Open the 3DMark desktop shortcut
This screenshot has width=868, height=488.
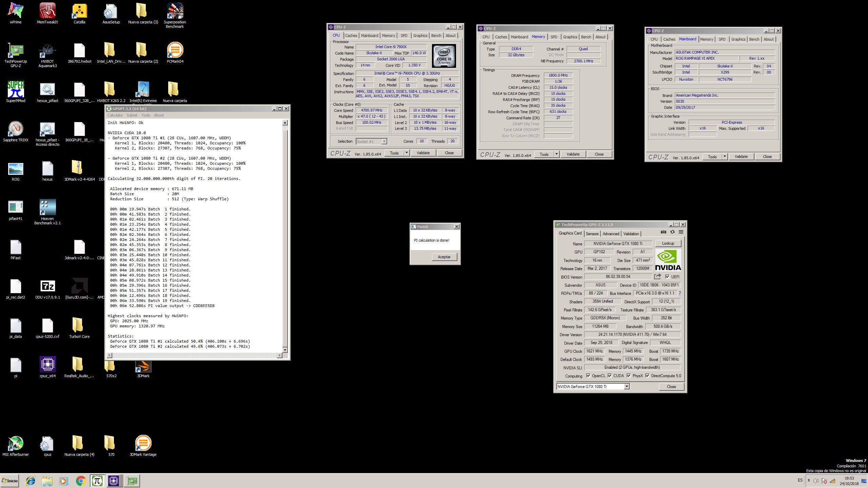(x=143, y=369)
